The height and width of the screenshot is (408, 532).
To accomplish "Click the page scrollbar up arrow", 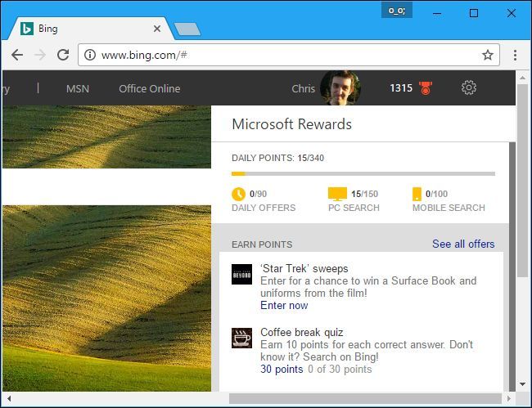I will coord(523,78).
